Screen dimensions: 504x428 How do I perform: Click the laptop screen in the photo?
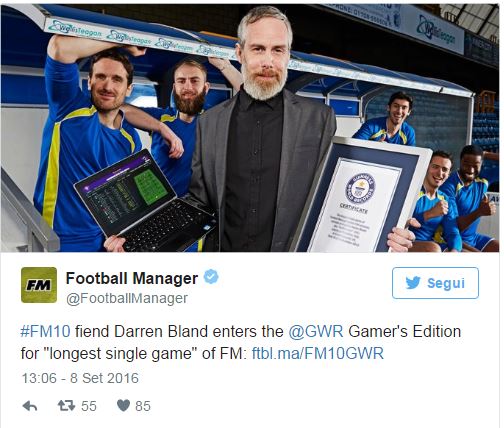[125, 192]
